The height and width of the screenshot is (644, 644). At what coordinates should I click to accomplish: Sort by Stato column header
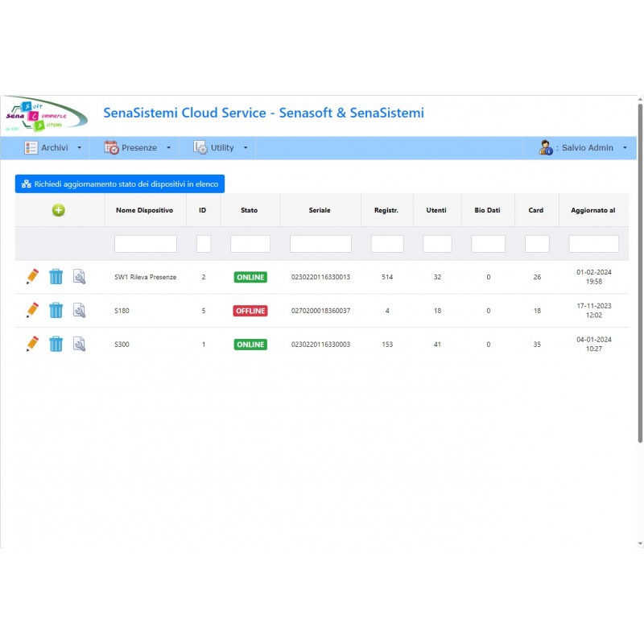click(x=250, y=210)
